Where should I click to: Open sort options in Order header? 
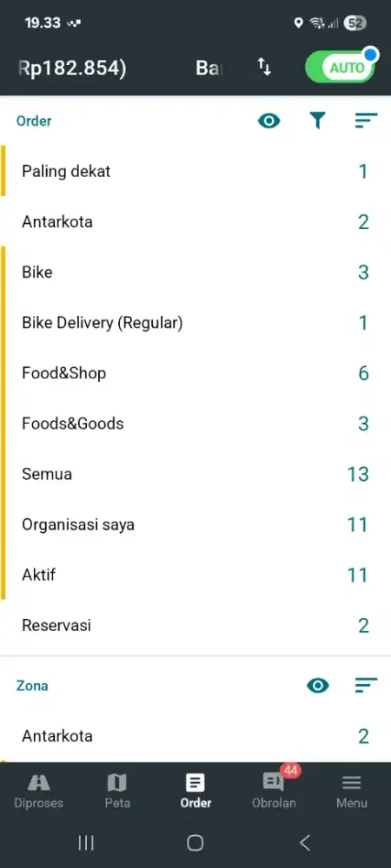coord(366,121)
